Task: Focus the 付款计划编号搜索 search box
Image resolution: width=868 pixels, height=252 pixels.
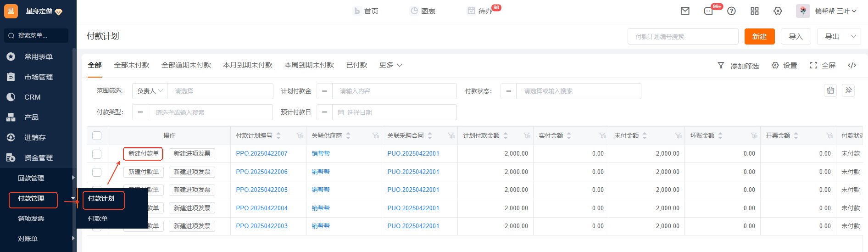Action: click(x=683, y=36)
